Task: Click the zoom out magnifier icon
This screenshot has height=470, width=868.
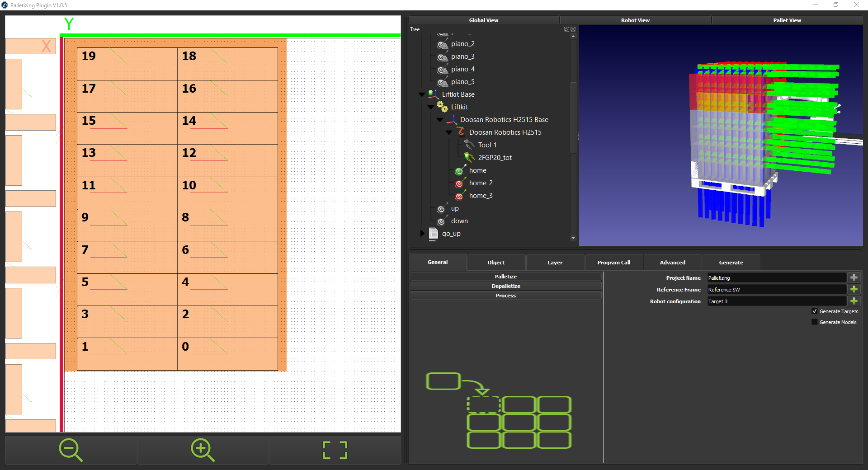Action: pyautogui.click(x=71, y=450)
